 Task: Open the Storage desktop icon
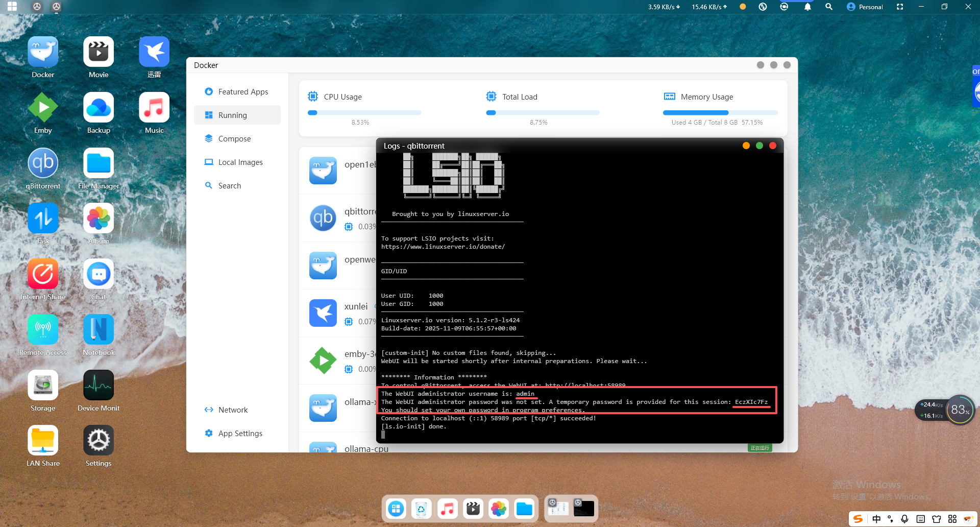click(43, 386)
